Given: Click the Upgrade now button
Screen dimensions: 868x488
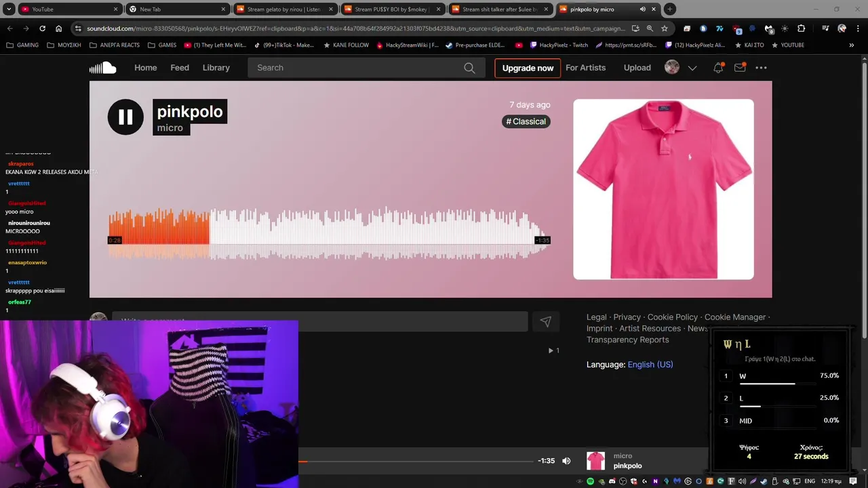Looking at the screenshot, I should coord(528,68).
